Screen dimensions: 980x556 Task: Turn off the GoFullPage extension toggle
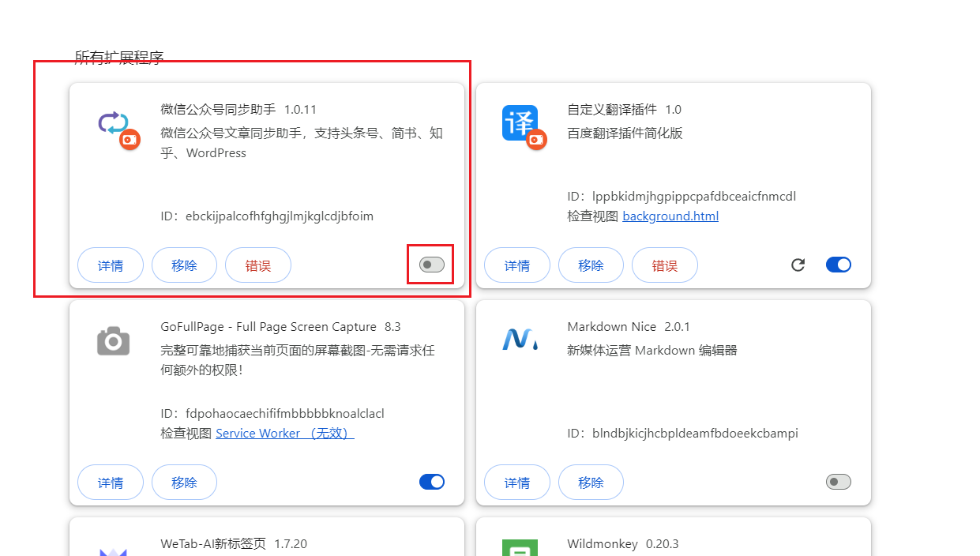click(x=432, y=482)
